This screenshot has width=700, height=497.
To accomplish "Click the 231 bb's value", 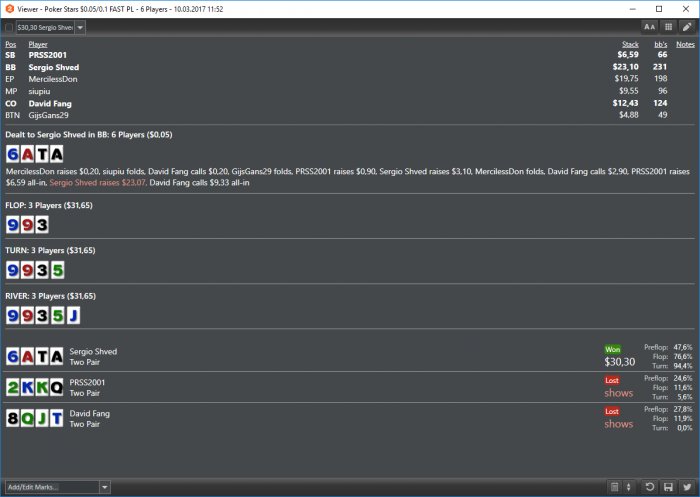I will pyautogui.click(x=660, y=67).
